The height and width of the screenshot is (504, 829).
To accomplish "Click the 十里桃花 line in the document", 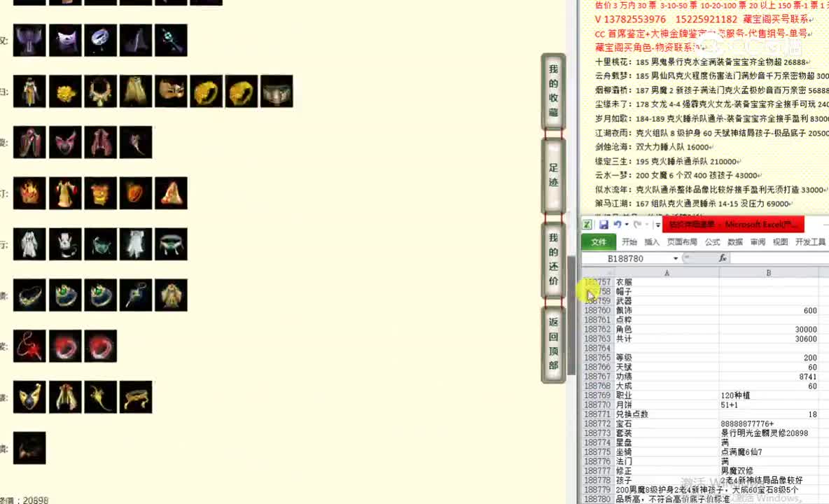I will [702, 62].
